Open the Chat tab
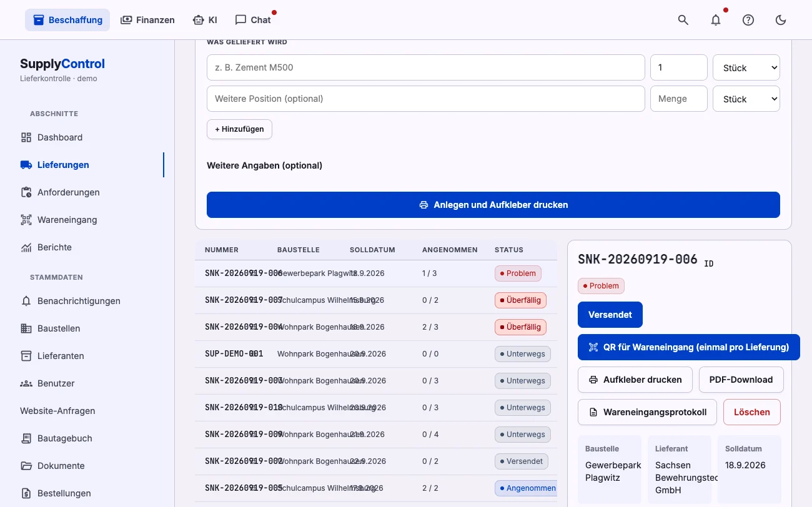Viewport: 812px width, 507px height. (253, 20)
